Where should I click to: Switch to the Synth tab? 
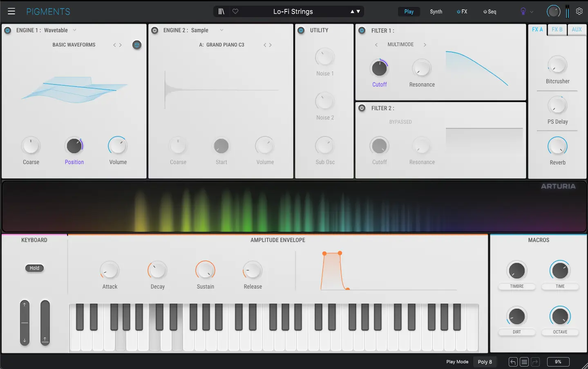point(436,11)
